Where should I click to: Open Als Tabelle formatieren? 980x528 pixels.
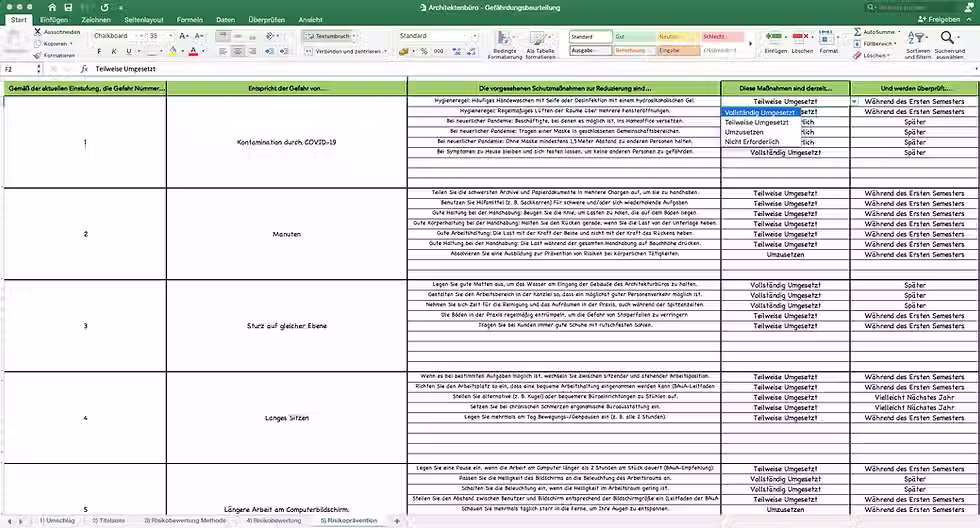(x=540, y=45)
